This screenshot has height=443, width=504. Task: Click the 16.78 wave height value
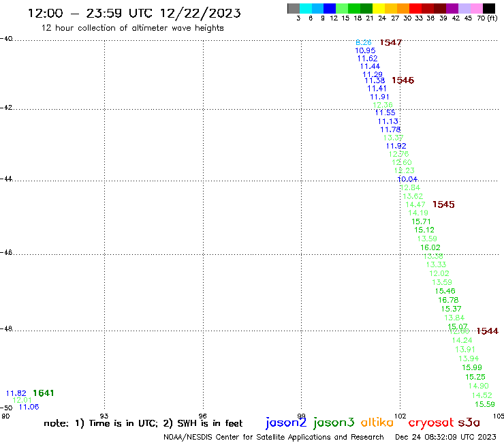click(x=448, y=300)
